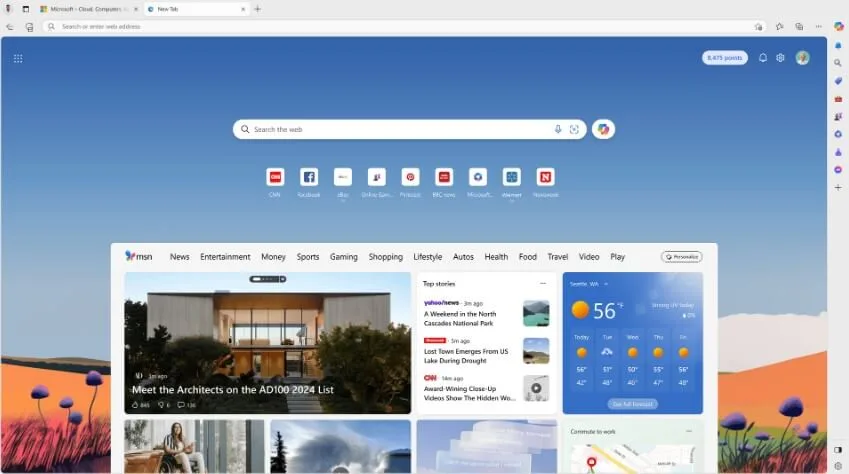Select the Sports tab in MSN feed
Viewport: 849px width, 474px height.
308,257
